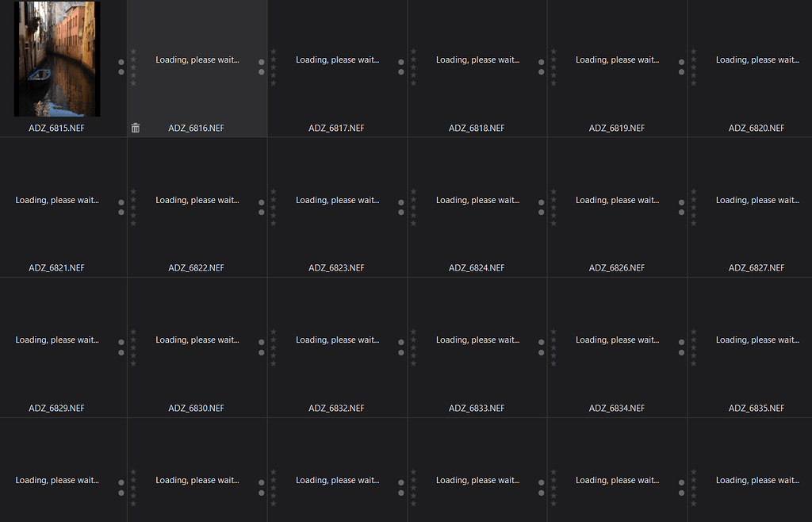Click the lower color label dot on ADZ_6826.NEF
This screenshot has height=522, width=812.
point(681,212)
